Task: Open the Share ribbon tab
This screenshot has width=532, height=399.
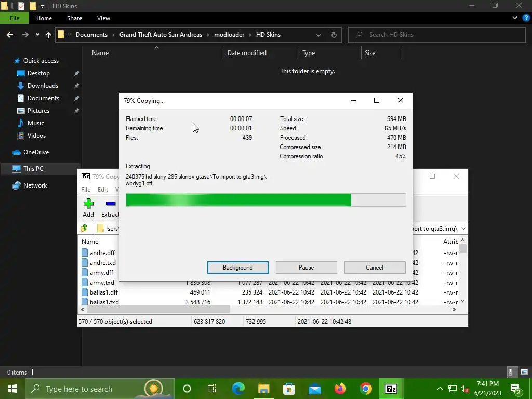Action: click(74, 18)
